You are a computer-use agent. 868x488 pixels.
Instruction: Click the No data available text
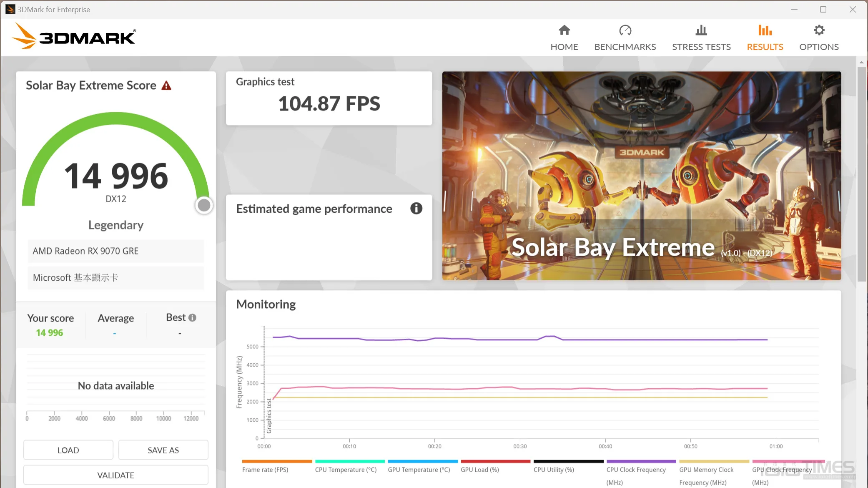[x=116, y=386]
